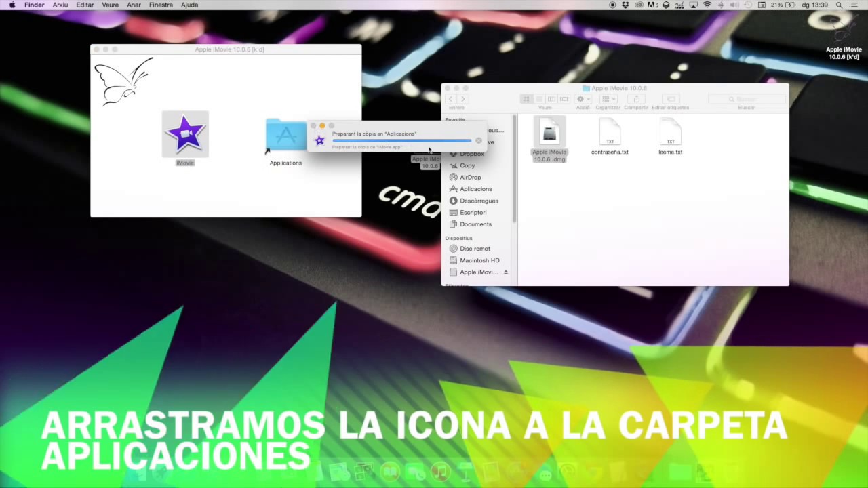Image resolution: width=868 pixels, height=488 pixels.
Task: Open the Apple menu
Action: tap(12, 5)
